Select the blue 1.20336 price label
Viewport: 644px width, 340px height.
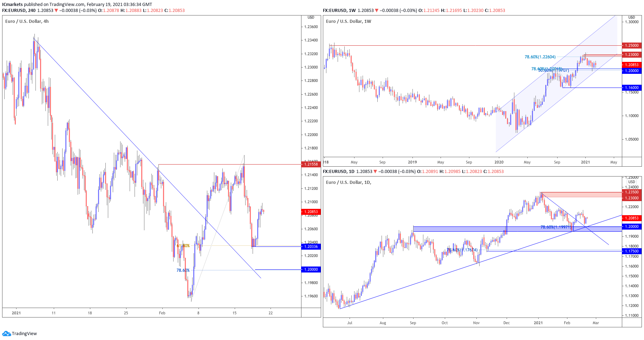point(311,246)
